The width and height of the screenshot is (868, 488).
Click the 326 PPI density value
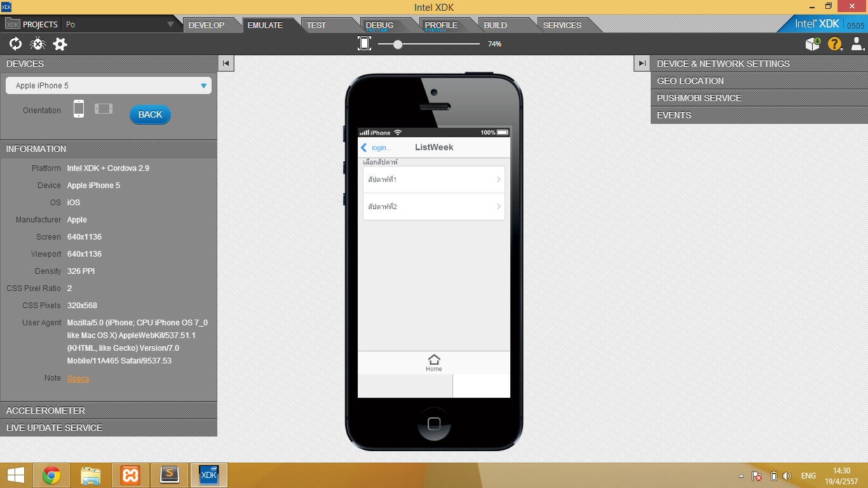(81, 271)
